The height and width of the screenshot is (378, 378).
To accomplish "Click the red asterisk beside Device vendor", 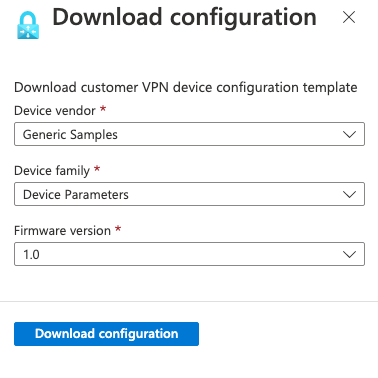I will [x=103, y=109].
